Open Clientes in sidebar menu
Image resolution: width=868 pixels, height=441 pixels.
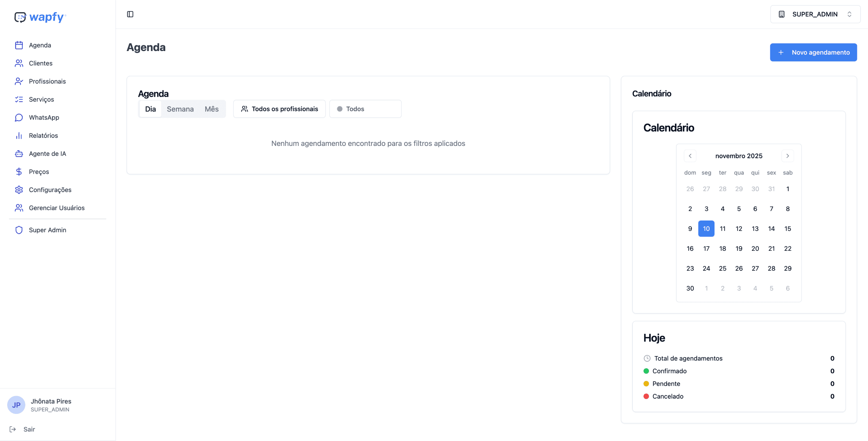(x=40, y=63)
